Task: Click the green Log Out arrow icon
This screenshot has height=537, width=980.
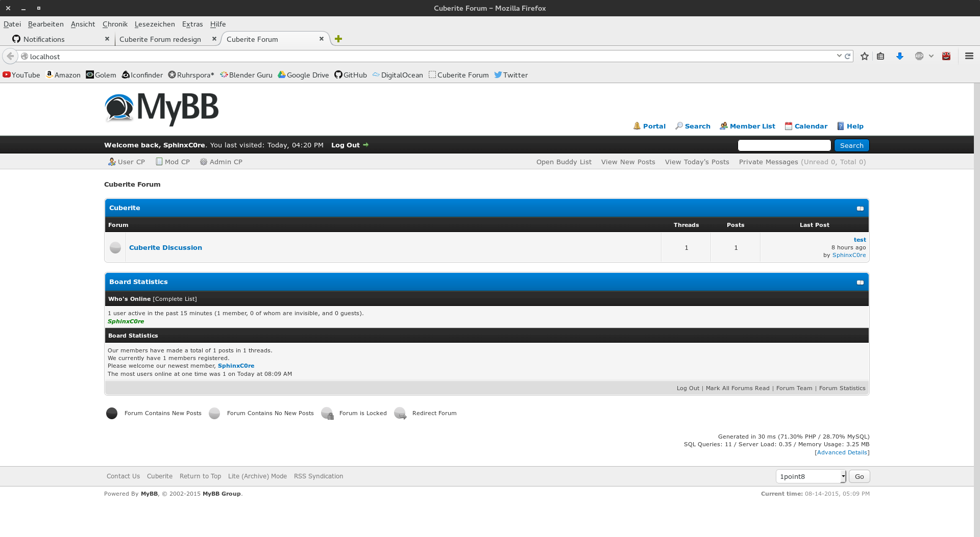Action: (365, 145)
